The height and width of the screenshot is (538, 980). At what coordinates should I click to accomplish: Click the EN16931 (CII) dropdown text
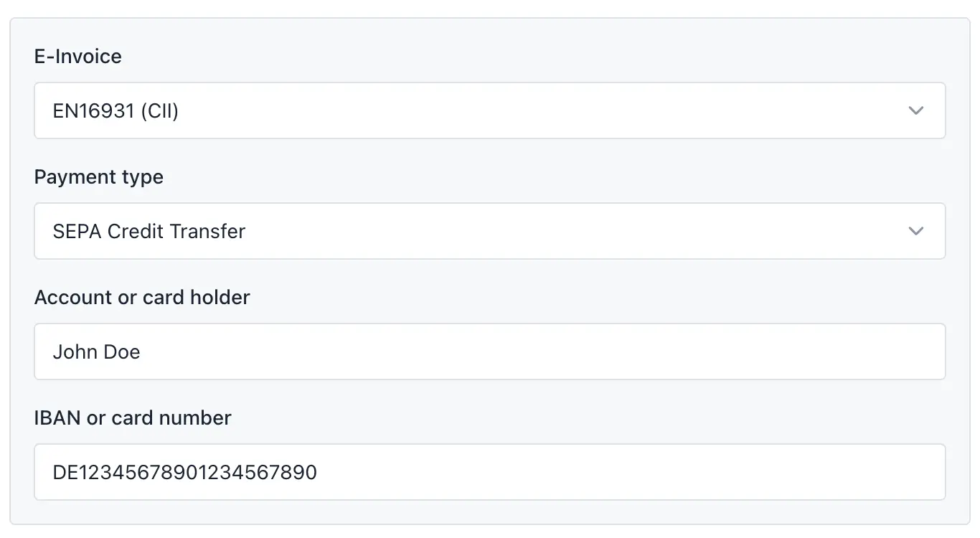tap(116, 110)
